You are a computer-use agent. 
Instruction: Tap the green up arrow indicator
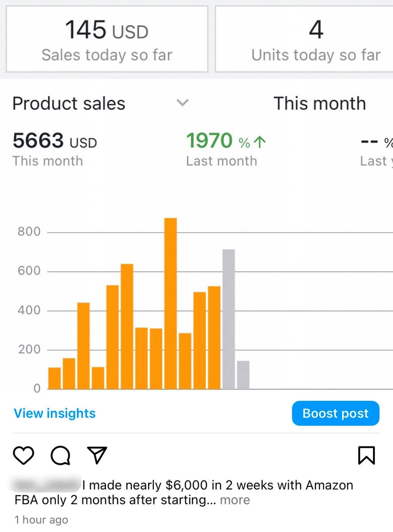tap(260, 142)
